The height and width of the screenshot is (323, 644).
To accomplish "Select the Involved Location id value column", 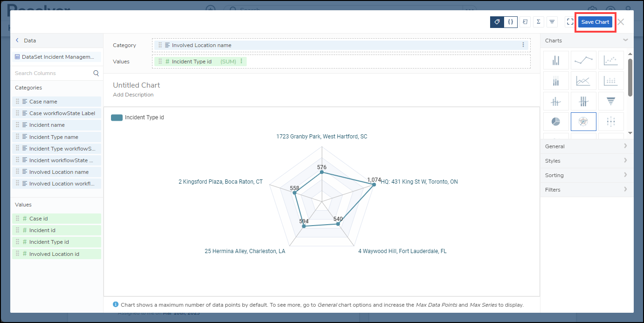I will click(x=56, y=254).
